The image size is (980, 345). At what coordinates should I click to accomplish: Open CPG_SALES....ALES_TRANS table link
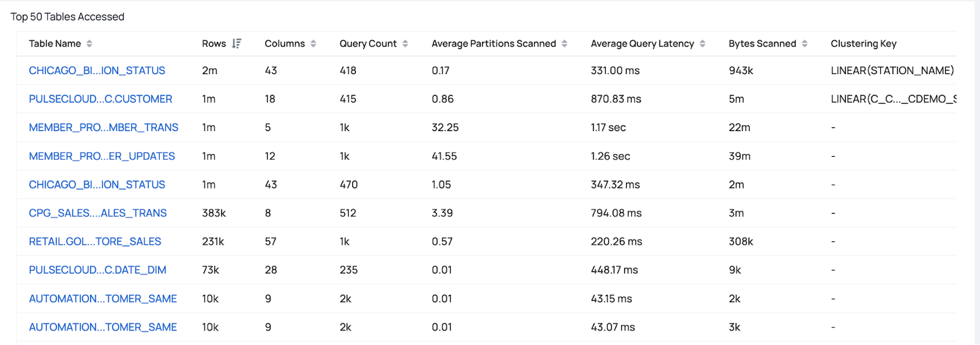point(97,213)
